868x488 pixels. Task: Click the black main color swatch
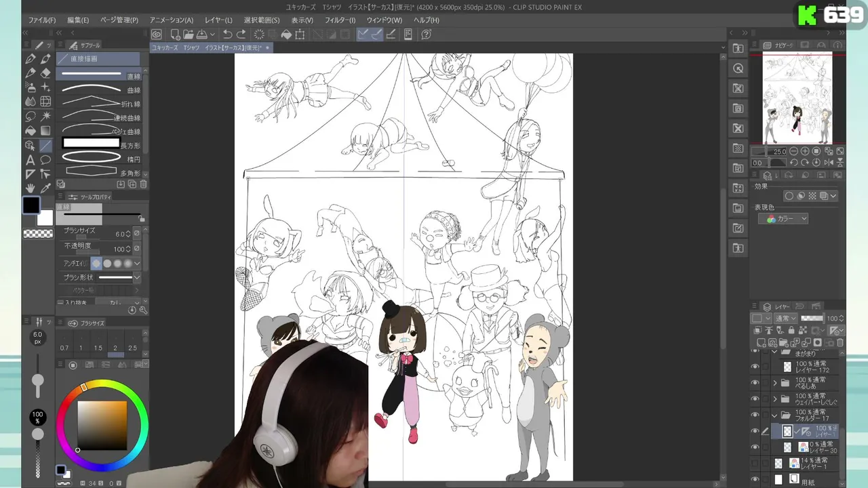coord(31,205)
